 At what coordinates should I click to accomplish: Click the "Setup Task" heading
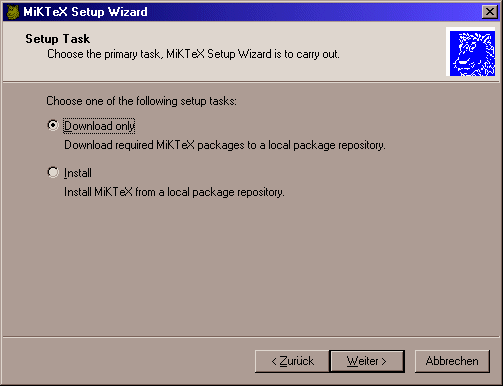click(58, 39)
